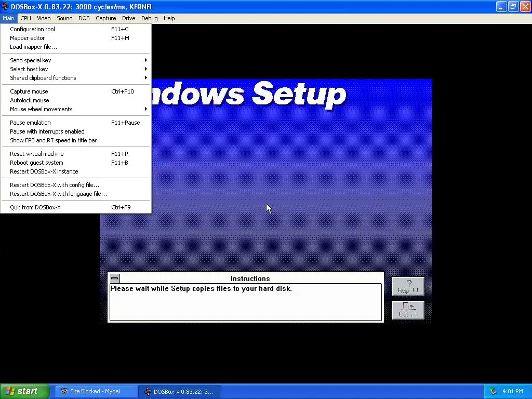Toggle Pause with interrupts enabled
The height and width of the screenshot is (399, 532).
pos(76,131)
